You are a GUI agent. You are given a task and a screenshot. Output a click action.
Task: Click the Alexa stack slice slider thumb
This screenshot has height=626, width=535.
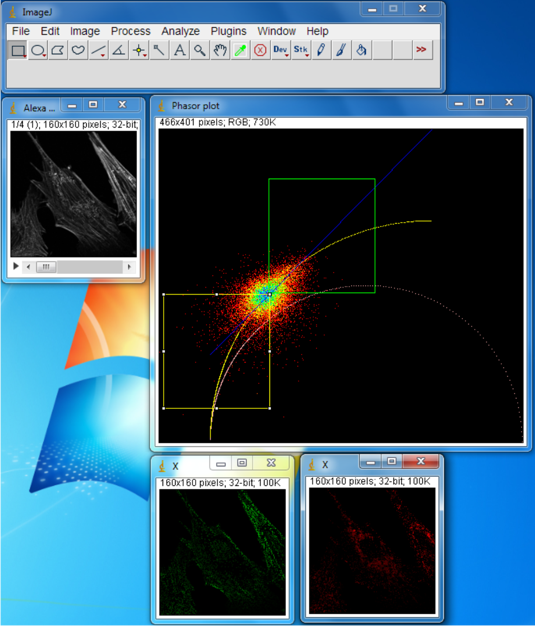coord(46,267)
